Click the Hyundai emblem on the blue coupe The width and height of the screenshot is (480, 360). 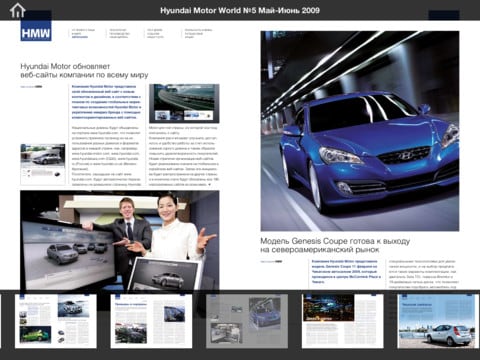click(x=405, y=156)
